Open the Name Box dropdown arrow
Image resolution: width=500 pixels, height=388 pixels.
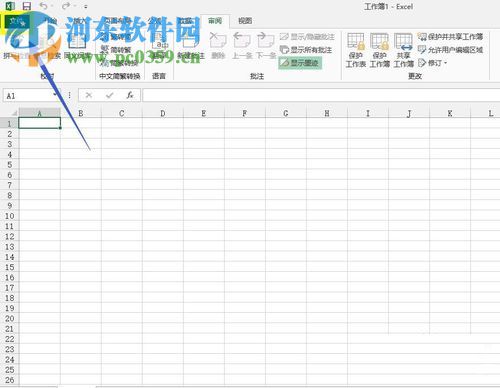55,96
